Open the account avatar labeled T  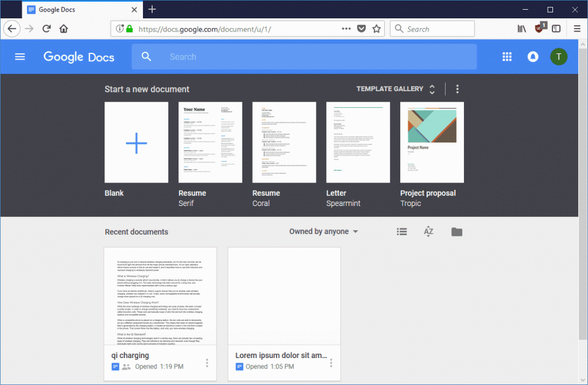coord(559,57)
